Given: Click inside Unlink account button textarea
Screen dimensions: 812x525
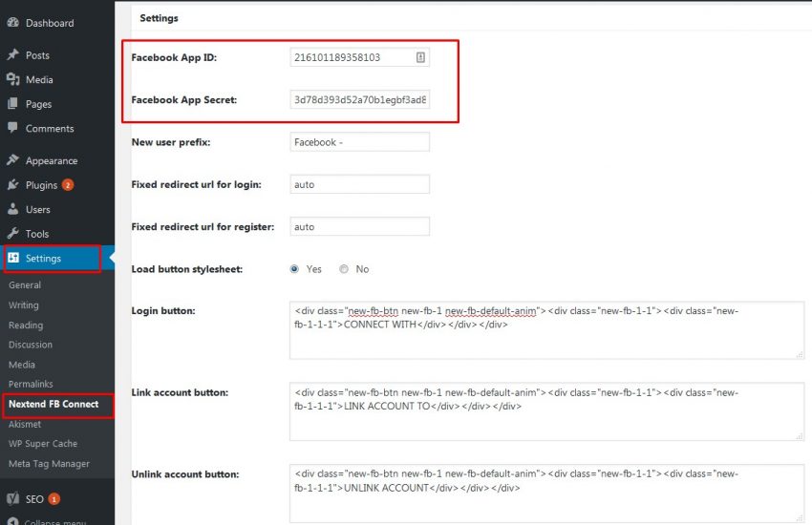Looking at the screenshot, I should click(546, 493).
